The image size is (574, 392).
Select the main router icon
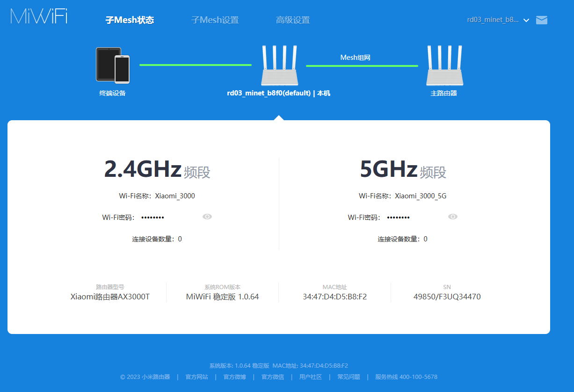pyautogui.click(x=444, y=65)
